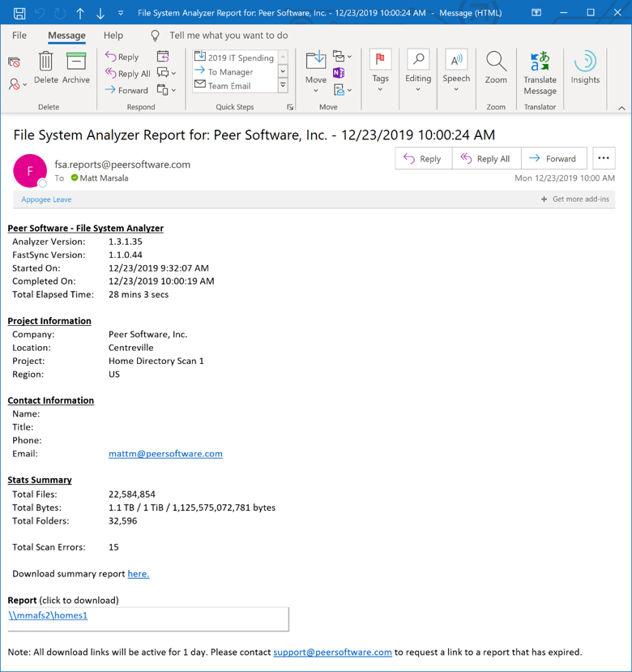This screenshot has width=632, height=672.
Task: Download the \\mmafs2\homes1 report link
Action: [48, 615]
